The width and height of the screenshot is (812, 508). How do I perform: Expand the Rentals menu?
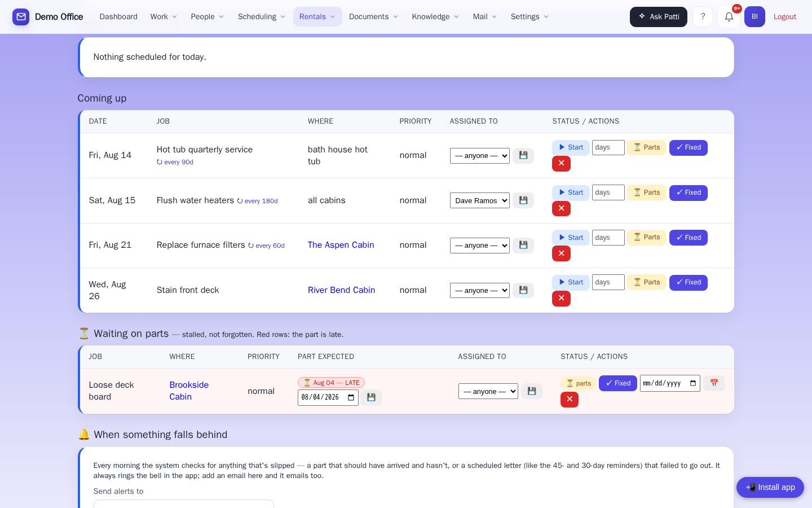pyautogui.click(x=317, y=17)
